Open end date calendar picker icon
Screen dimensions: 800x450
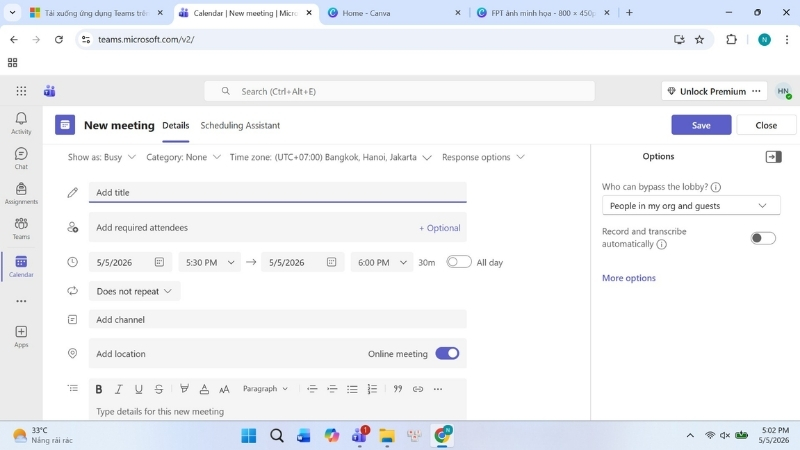pyautogui.click(x=332, y=262)
